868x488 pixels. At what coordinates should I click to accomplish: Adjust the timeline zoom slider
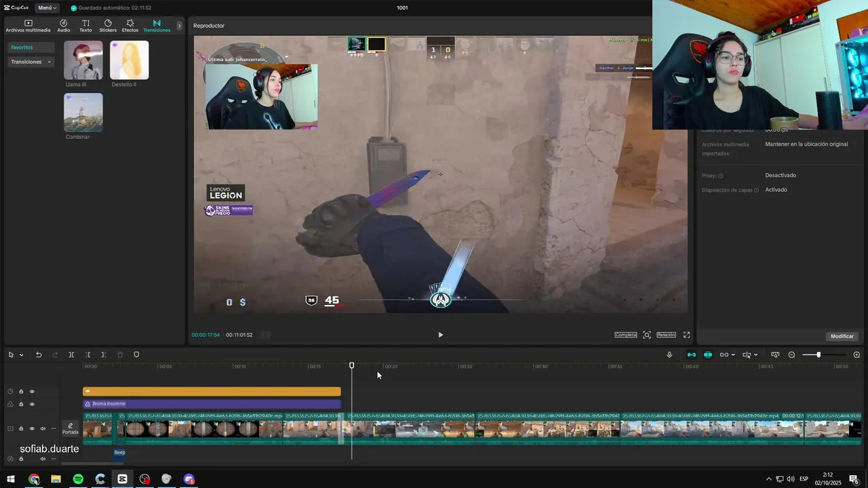(x=818, y=354)
